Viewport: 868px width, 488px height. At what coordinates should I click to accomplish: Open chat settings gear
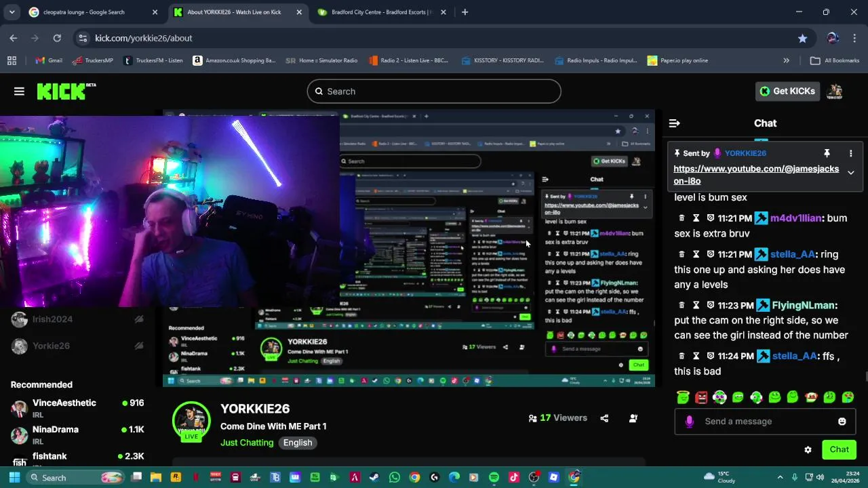click(x=808, y=450)
